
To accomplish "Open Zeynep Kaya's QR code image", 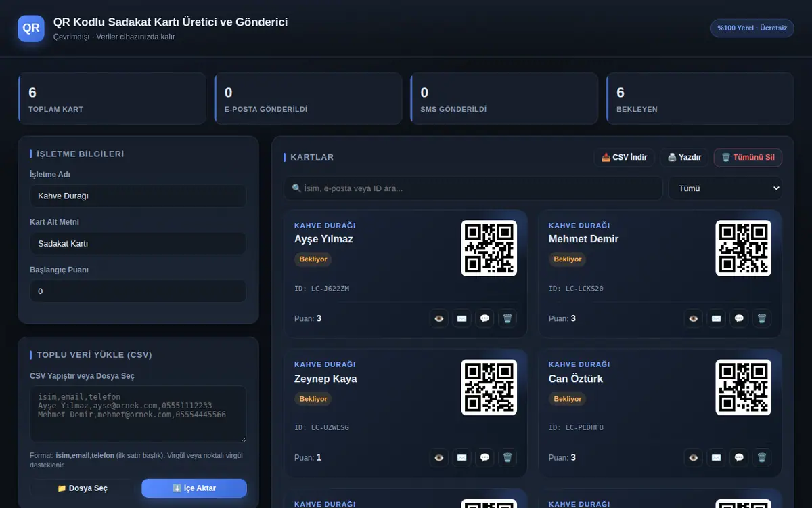I will [489, 387].
